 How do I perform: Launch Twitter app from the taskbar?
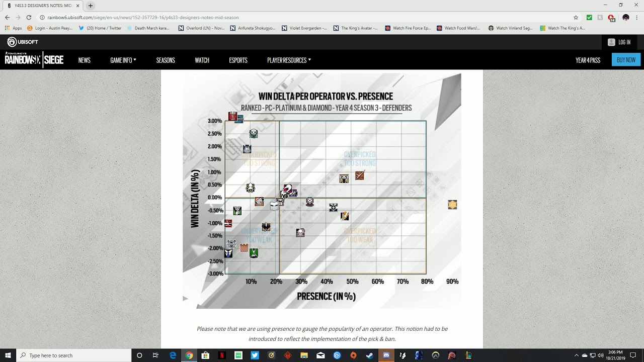click(x=255, y=355)
